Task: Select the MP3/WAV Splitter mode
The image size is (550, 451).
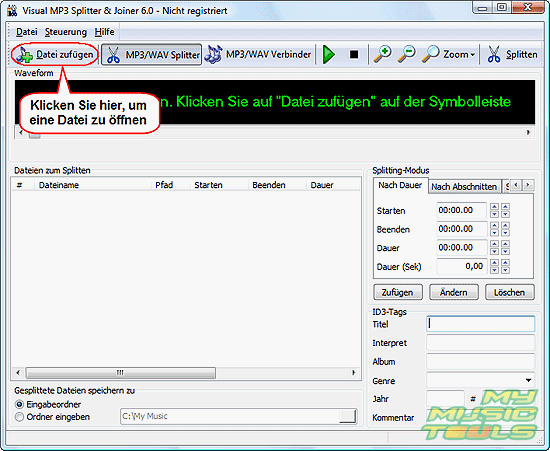Action: pyautogui.click(x=152, y=55)
